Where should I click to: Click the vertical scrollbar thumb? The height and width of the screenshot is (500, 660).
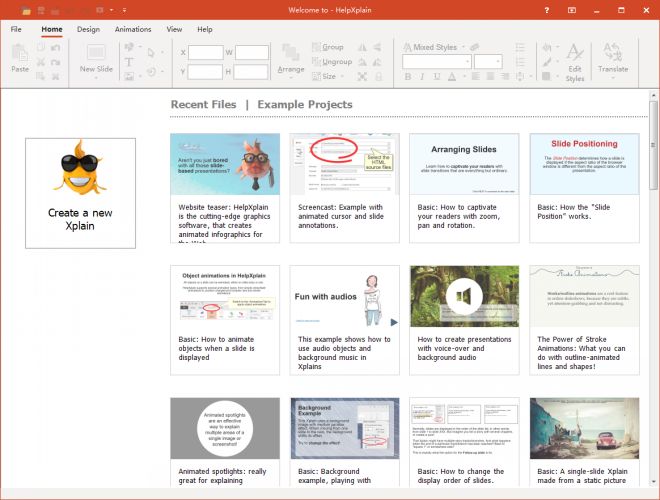coord(653,144)
